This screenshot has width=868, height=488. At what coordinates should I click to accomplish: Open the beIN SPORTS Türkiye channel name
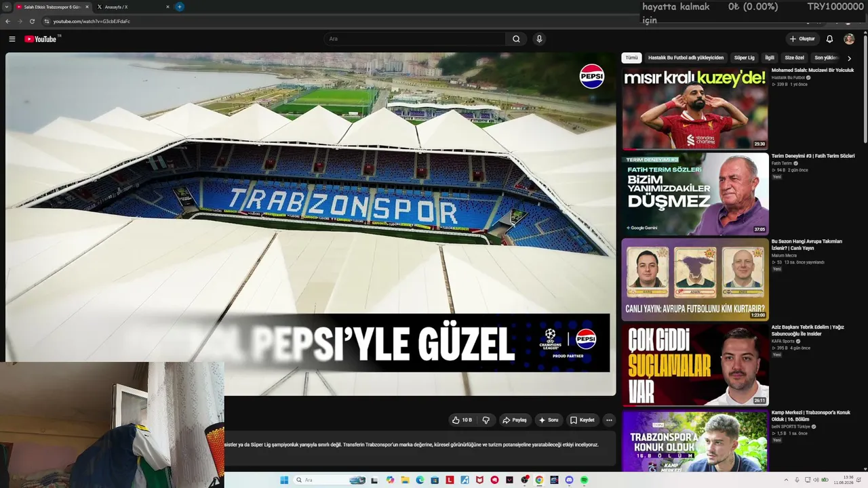click(x=791, y=426)
